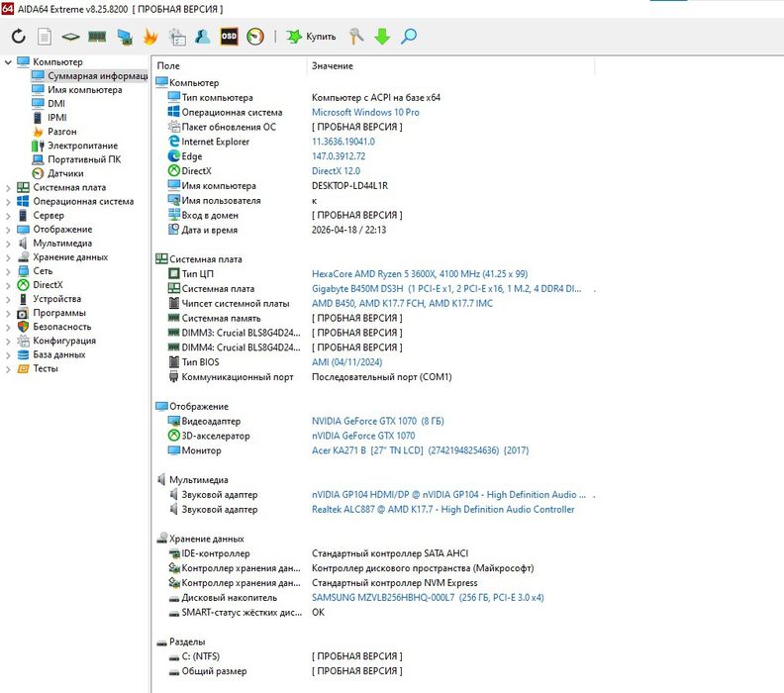Screen dimensions: 784x693
Task: Open the memory module benchmark toolbar icon
Action: coord(97,36)
